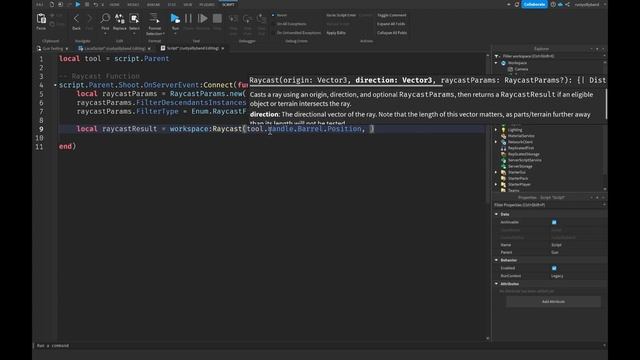Switch to the Gun Testing tab
This screenshot has width=640, height=360.
[52, 48]
